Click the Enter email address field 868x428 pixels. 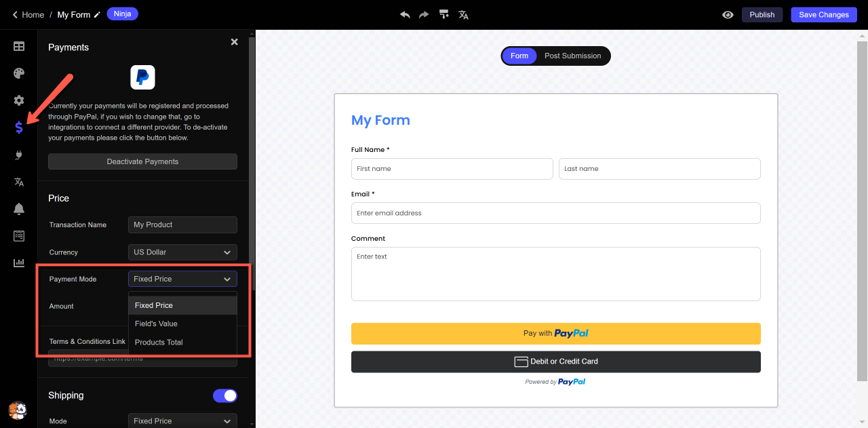tap(556, 213)
